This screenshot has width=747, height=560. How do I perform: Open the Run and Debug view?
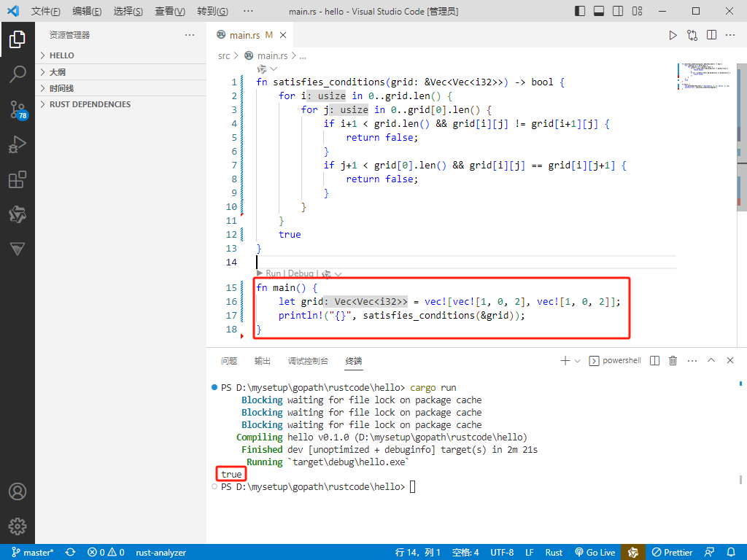point(18,144)
